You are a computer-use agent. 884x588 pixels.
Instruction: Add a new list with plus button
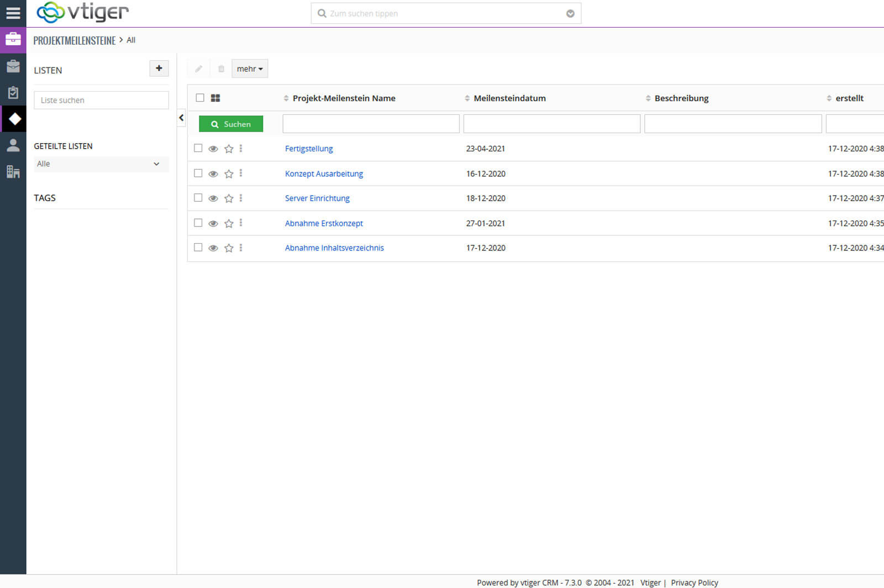coord(159,69)
